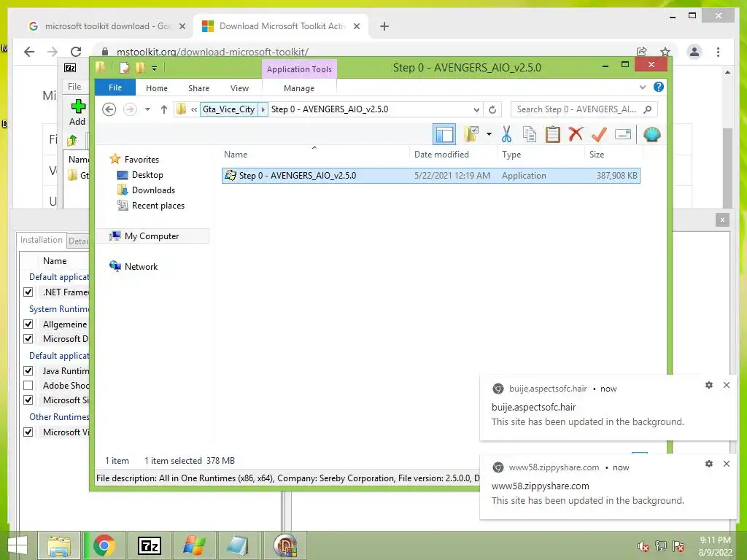The image size is (747, 560).
Task: Reload the Chrome page
Action: [x=76, y=52]
